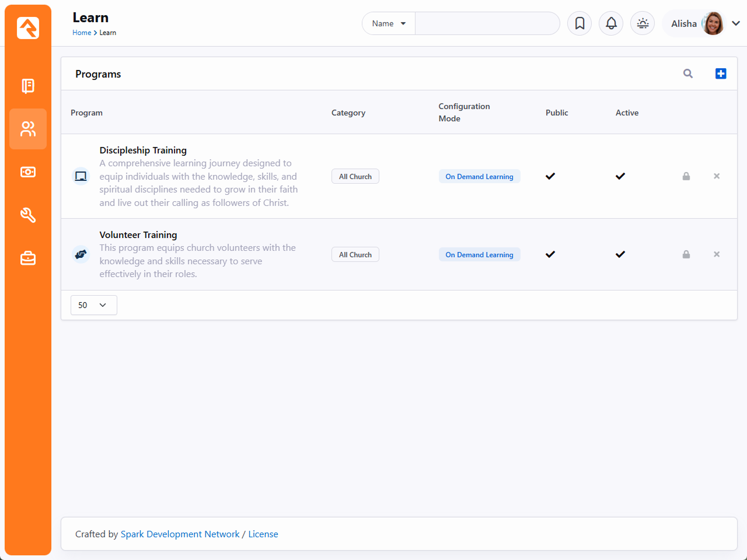Open security lock for Discipleship Training
This screenshot has width=747, height=560.
coord(686,176)
